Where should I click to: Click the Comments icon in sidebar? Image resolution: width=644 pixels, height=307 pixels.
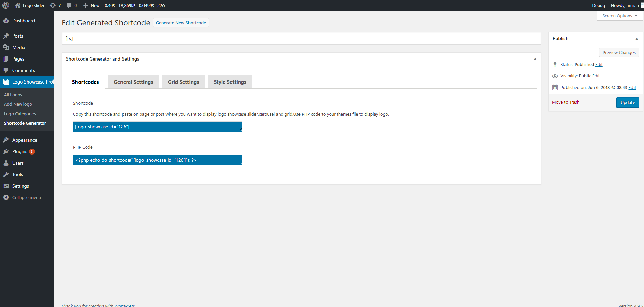pos(6,70)
